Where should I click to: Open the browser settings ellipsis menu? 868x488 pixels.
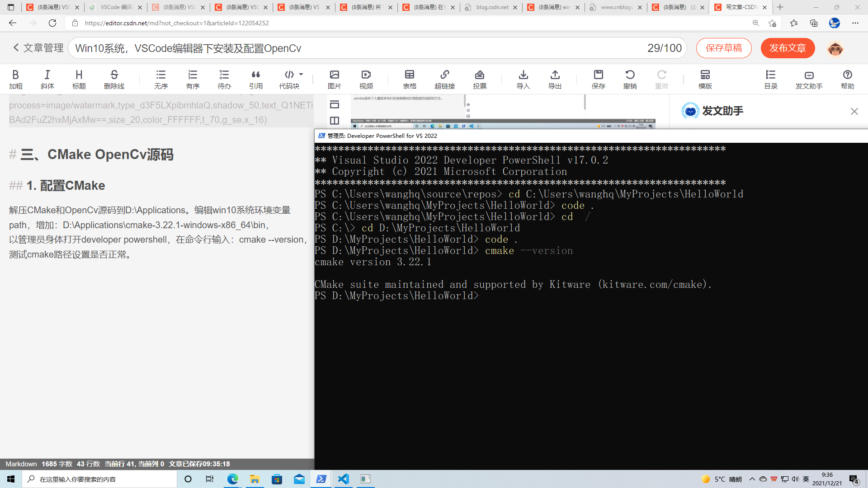coord(855,23)
